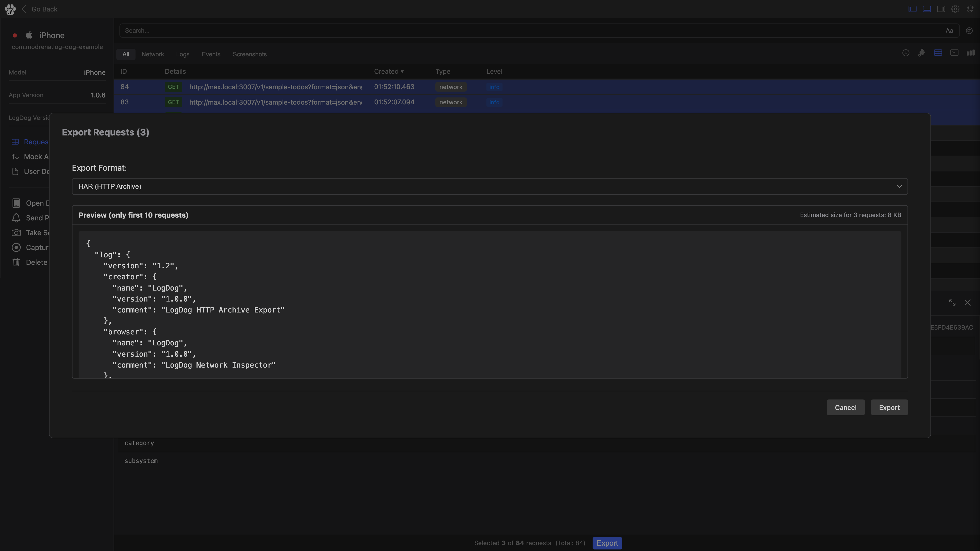Image resolution: width=980 pixels, height=551 pixels.
Task: Click the Details column header
Action: (x=175, y=71)
